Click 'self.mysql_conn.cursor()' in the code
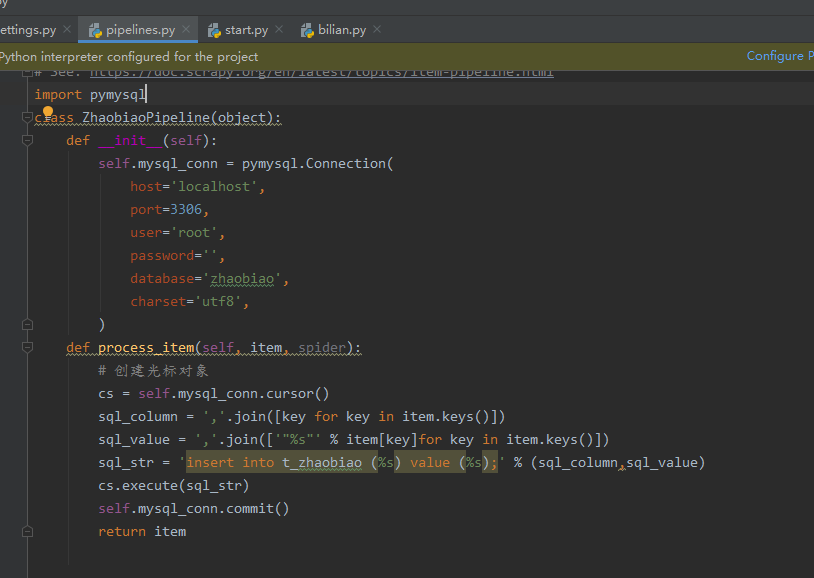This screenshot has width=814, height=578. pyautogui.click(x=234, y=394)
